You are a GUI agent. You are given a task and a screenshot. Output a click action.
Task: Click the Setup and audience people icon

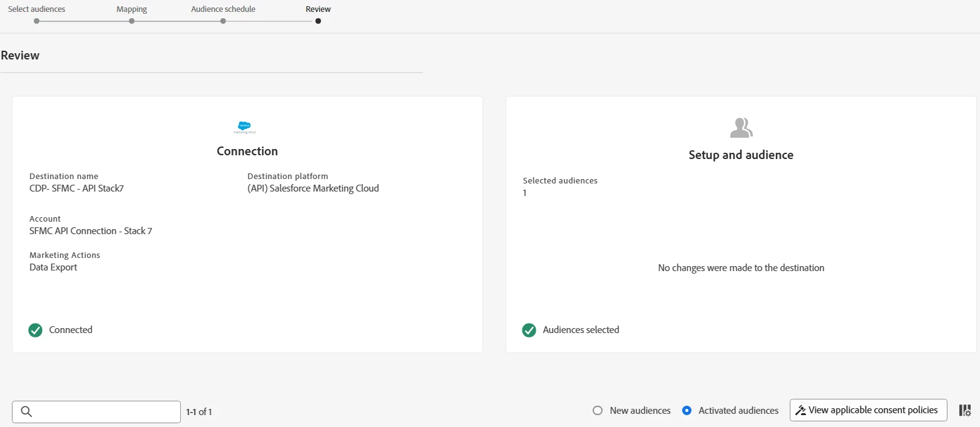click(x=741, y=128)
